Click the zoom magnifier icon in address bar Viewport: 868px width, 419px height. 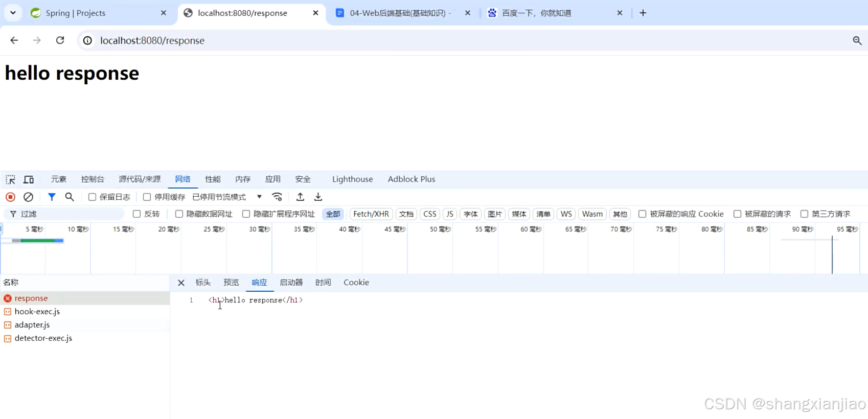coord(857,40)
